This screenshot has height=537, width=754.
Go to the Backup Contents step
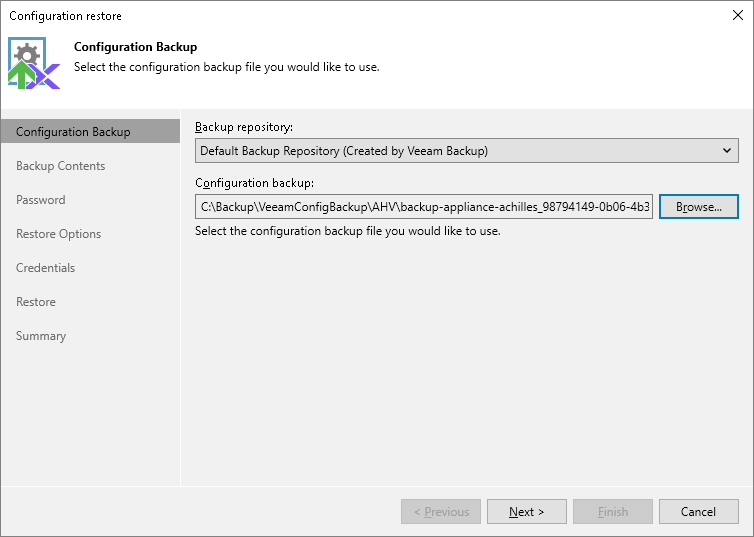(60, 166)
